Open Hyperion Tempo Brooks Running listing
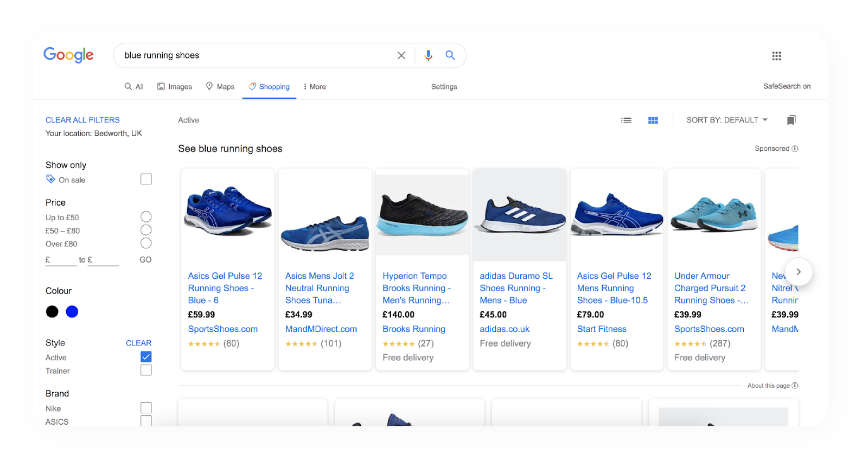Viewport: 868px width, 467px height. point(417,288)
